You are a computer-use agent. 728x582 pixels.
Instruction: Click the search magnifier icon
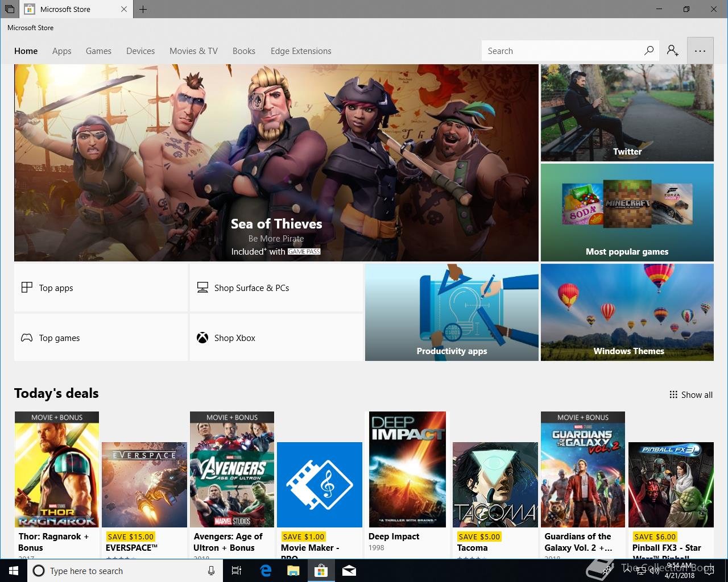click(x=648, y=51)
